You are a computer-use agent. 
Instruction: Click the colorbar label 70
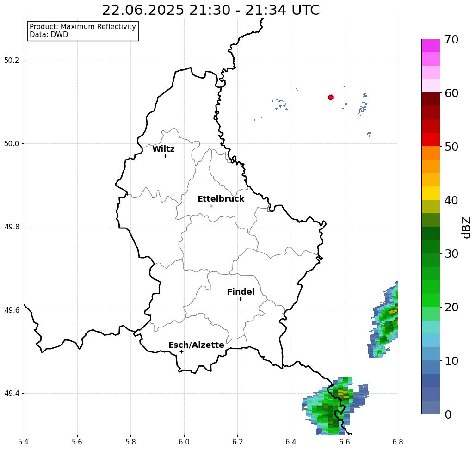coord(451,39)
